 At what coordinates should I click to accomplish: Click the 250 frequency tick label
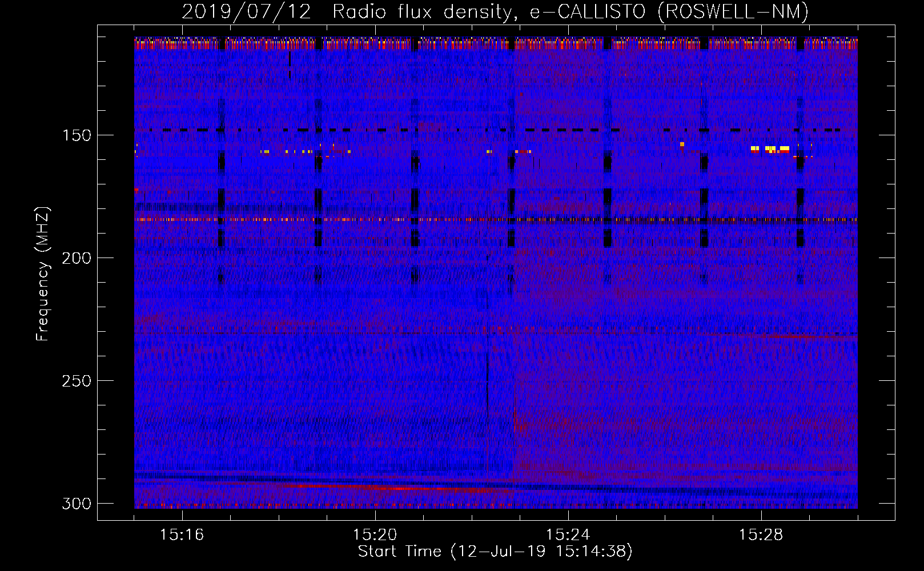(76, 381)
